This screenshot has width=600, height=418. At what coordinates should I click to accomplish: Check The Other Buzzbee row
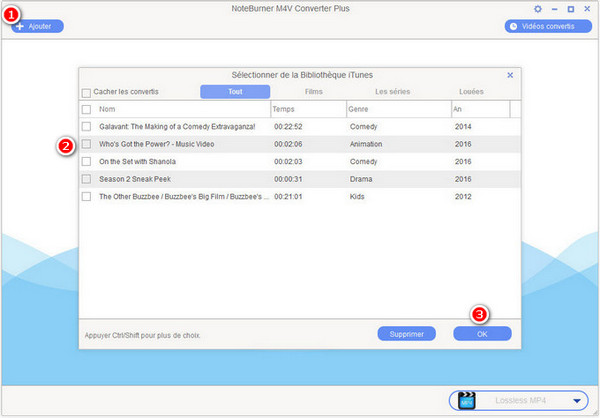pos(86,196)
